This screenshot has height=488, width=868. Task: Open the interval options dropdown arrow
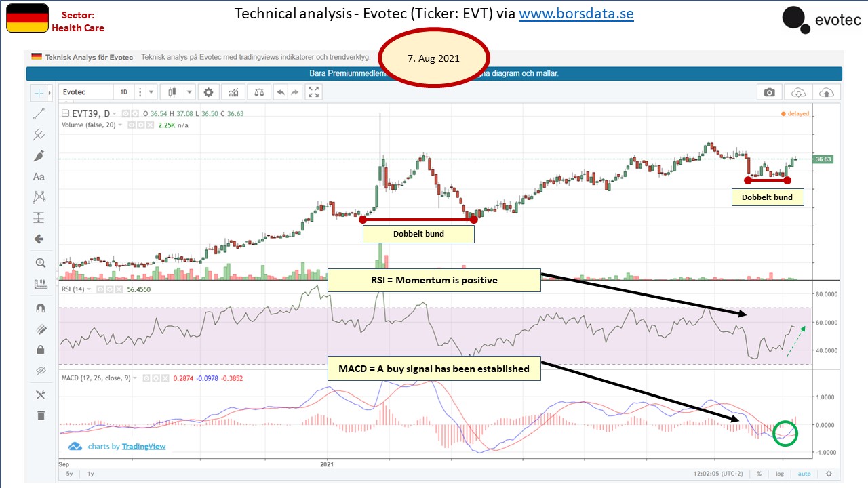pos(153,92)
